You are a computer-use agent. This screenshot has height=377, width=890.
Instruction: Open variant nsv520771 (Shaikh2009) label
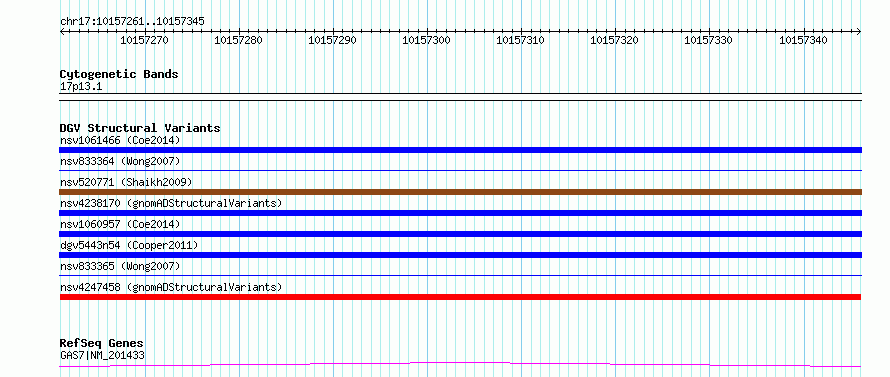(x=126, y=182)
